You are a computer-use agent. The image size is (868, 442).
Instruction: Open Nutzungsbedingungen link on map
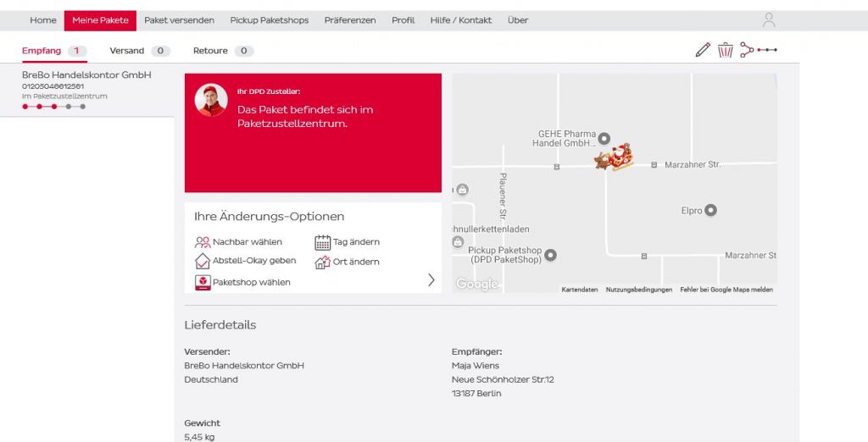tap(639, 290)
